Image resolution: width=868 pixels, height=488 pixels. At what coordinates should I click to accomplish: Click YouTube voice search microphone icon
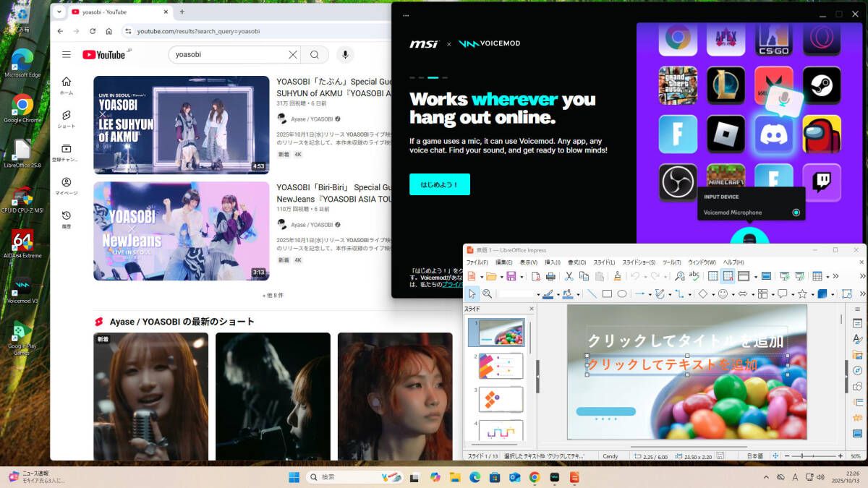345,54
